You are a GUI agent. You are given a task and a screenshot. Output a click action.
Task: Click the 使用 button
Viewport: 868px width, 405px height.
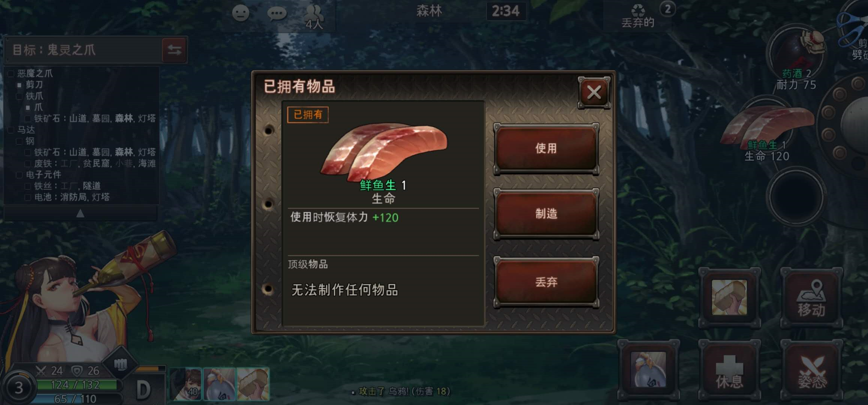[x=546, y=148]
